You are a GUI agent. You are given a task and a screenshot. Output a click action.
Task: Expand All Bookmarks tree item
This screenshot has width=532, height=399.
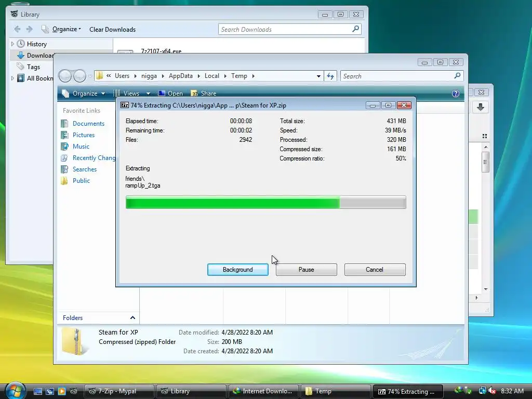(12, 78)
